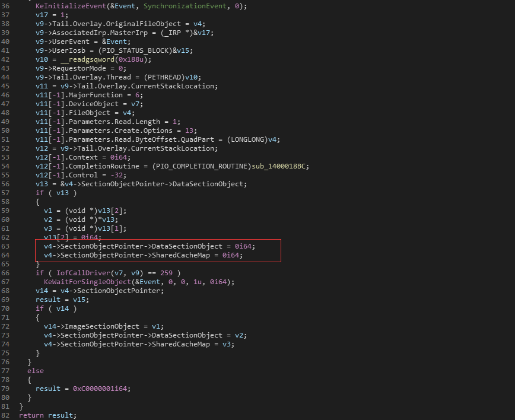
Task: Click line number 82 in the gutter
Action: [5, 415]
